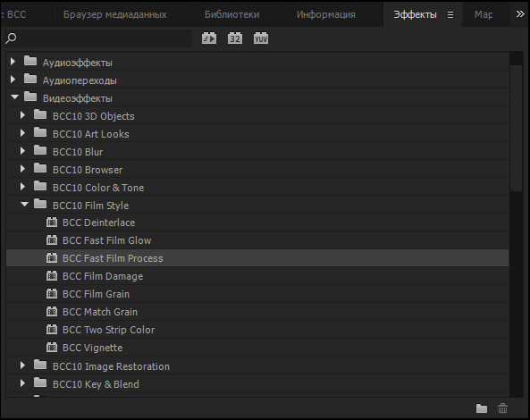The image size is (530, 420).
Task: Select the BCC10 Image Restoration label
Action: click(111, 366)
